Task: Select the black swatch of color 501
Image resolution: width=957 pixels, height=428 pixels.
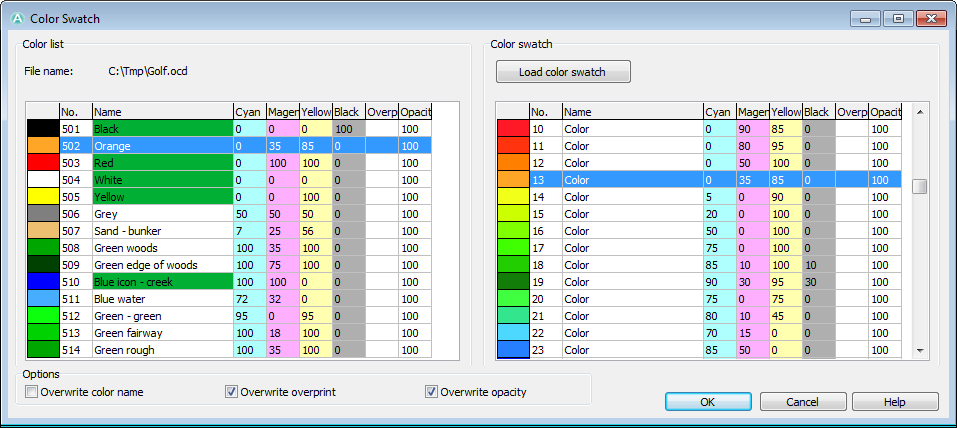Action: coord(43,129)
